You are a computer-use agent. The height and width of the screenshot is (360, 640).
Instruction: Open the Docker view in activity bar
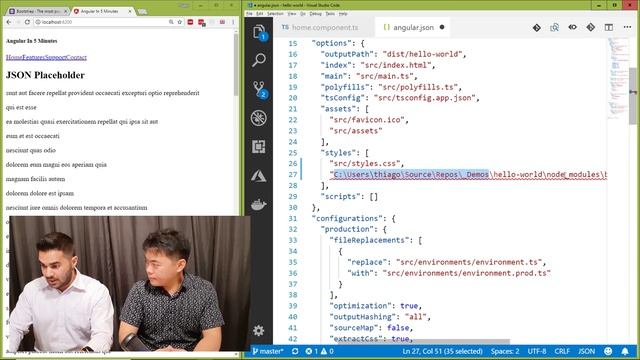pos(259,204)
